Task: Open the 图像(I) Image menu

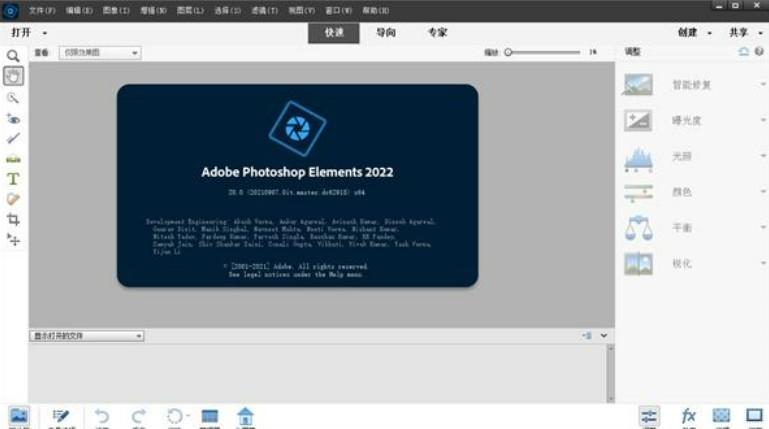Action: click(x=116, y=10)
